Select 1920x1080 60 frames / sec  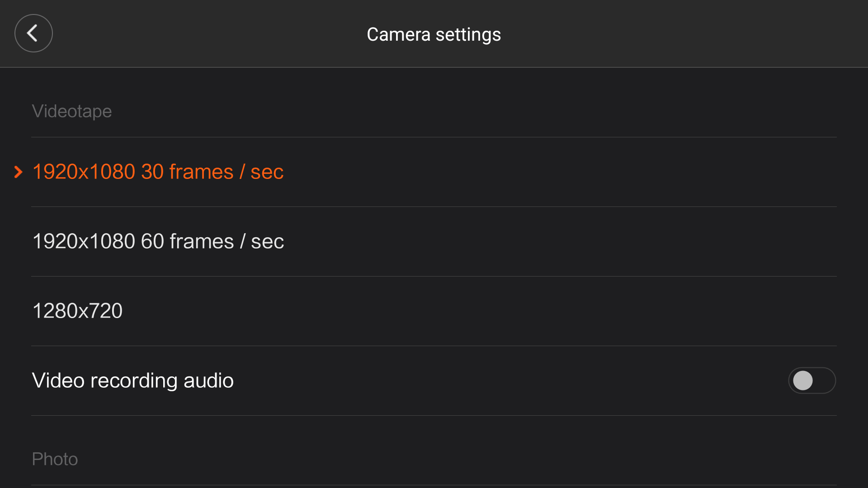tap(434, 241)
